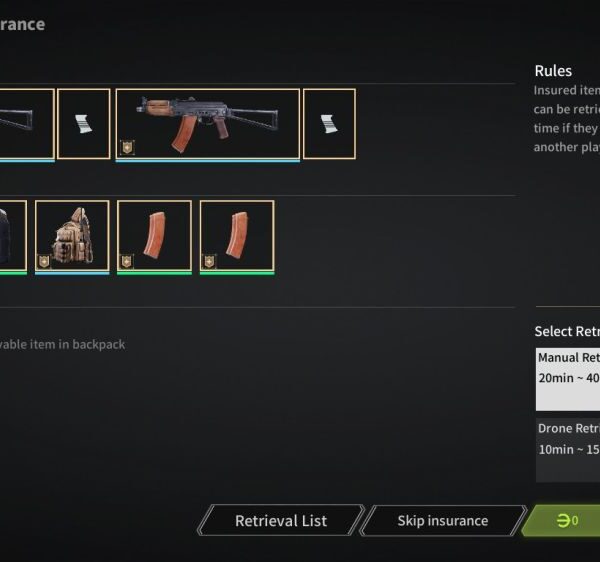Toggle insurance badge on the AKS-74U rifle
This screenshot has width=600, height=562.
click(127, 147)
